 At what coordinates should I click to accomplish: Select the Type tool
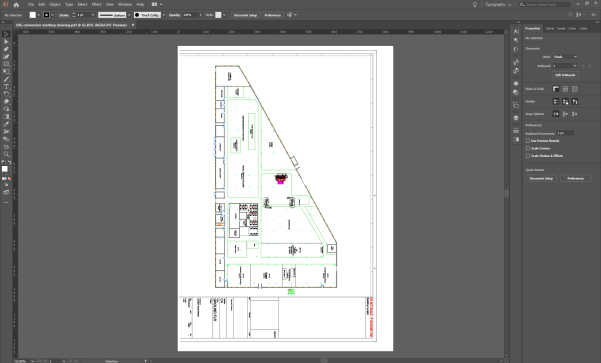6,87
